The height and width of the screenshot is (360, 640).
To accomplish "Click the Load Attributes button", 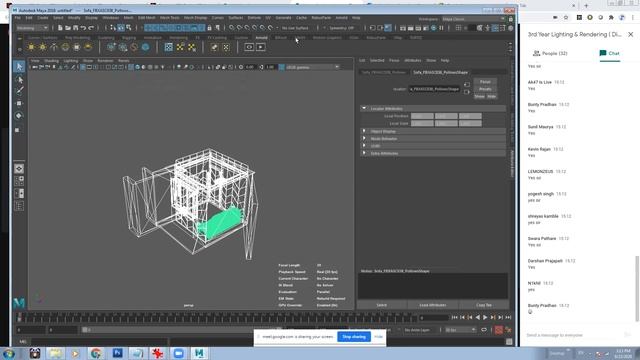I will tap(433, 305).
